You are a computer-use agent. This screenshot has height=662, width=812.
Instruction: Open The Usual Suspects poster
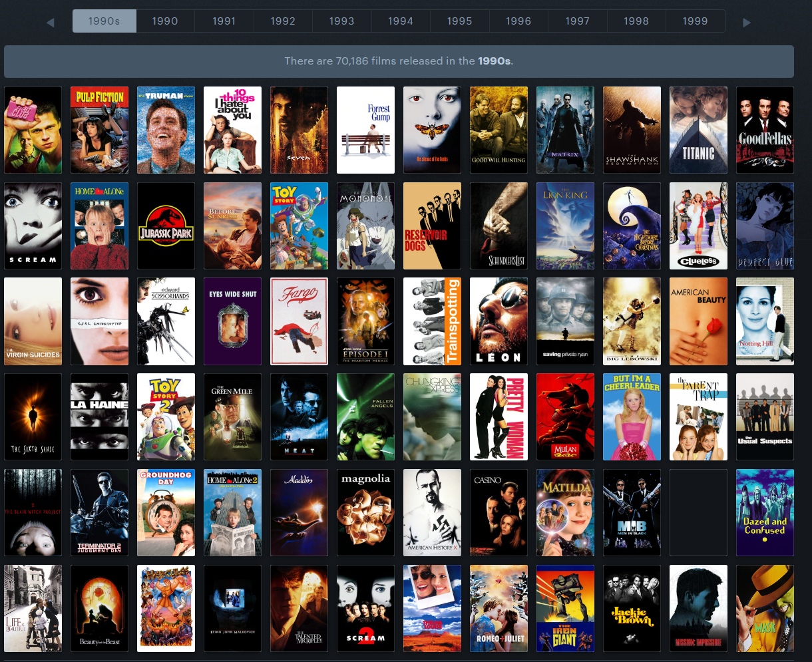[765, 417]
